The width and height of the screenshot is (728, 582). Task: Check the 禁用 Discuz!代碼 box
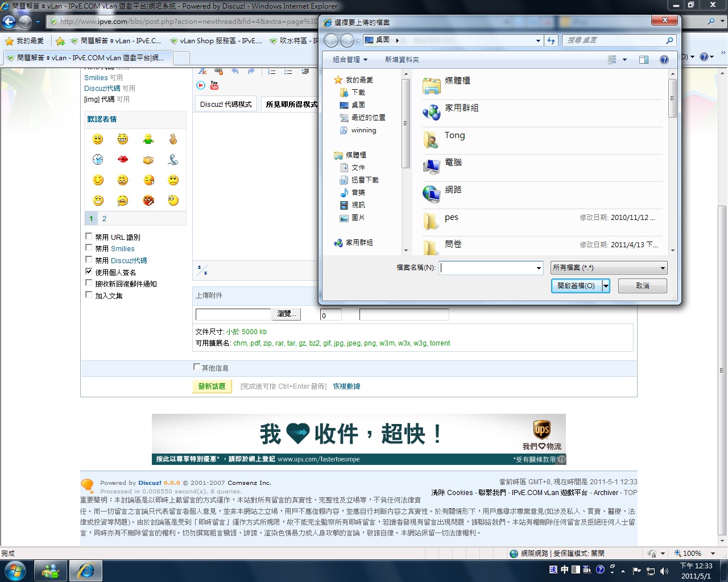pyautogui.click(x=89, y=259)
